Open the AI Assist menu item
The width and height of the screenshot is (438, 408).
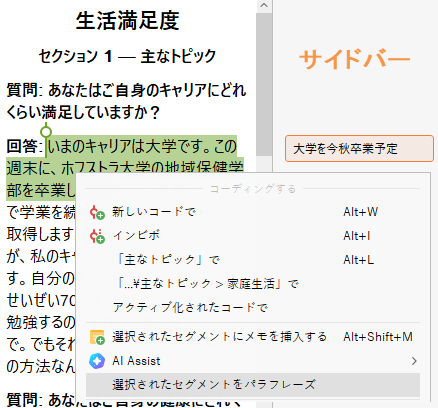(253, 361)
